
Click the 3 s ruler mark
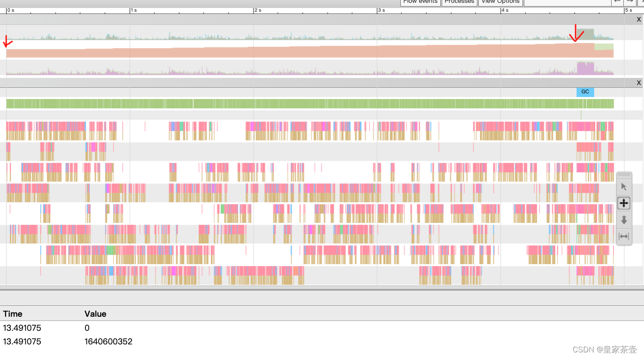(x=382, y=10)
